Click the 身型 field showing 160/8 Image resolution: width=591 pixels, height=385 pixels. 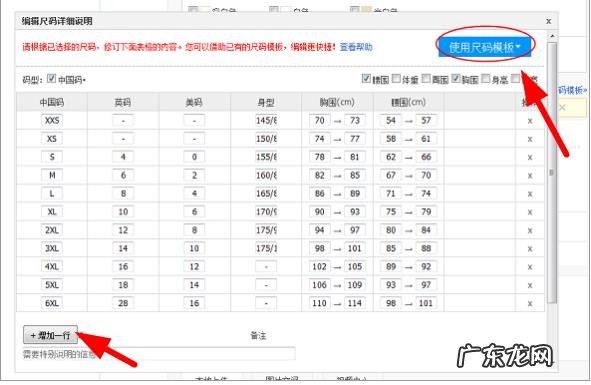click(x=266, y=175)
